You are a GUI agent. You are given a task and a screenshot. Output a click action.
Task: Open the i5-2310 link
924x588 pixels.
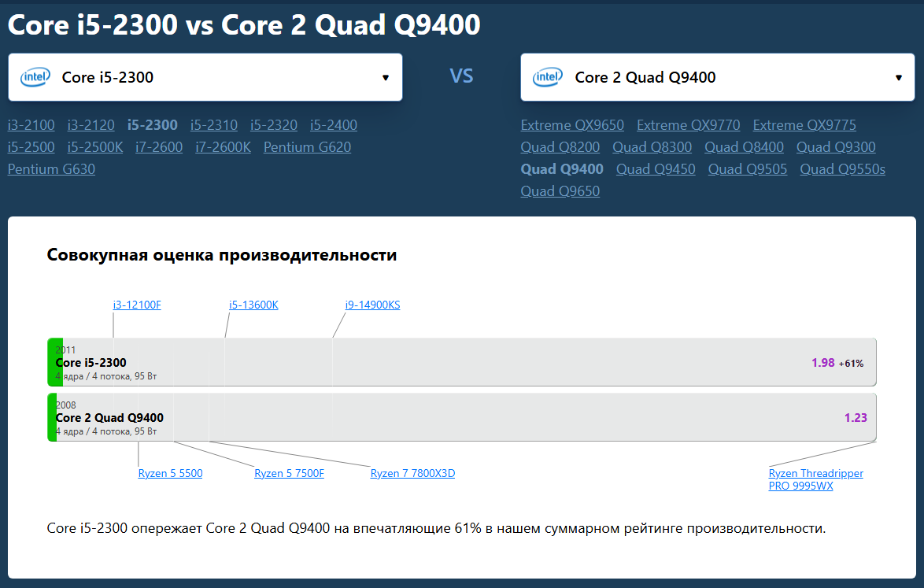tap(214, 125)
